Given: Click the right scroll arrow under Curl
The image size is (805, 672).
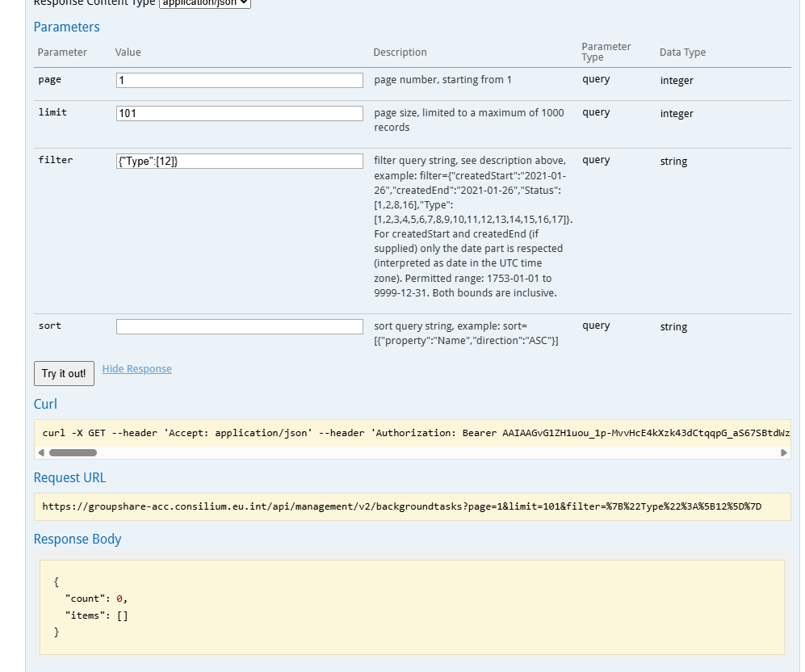Looking at the screenshot, I should (x=782, y=452).
